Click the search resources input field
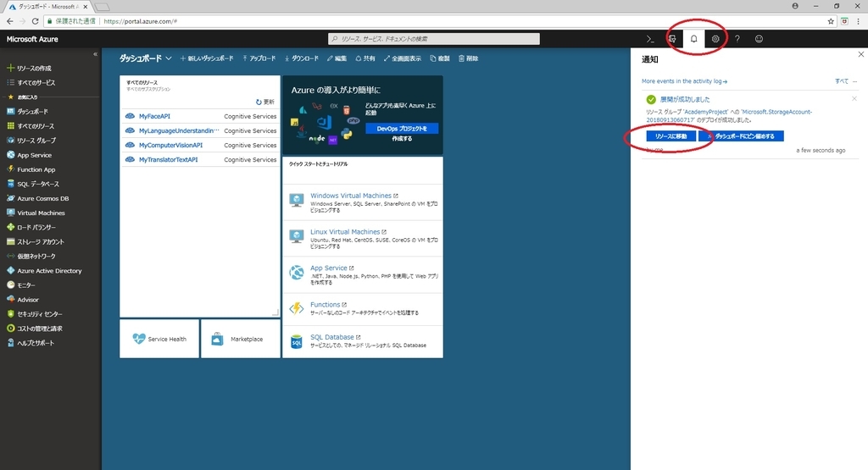The height and width of the screenshot is (470, 868). (434, 39)
